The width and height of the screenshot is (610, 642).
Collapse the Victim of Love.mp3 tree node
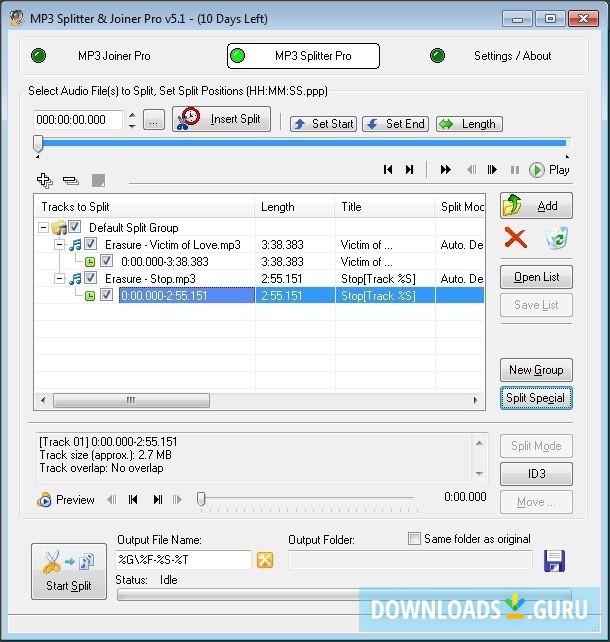point(59,244)
